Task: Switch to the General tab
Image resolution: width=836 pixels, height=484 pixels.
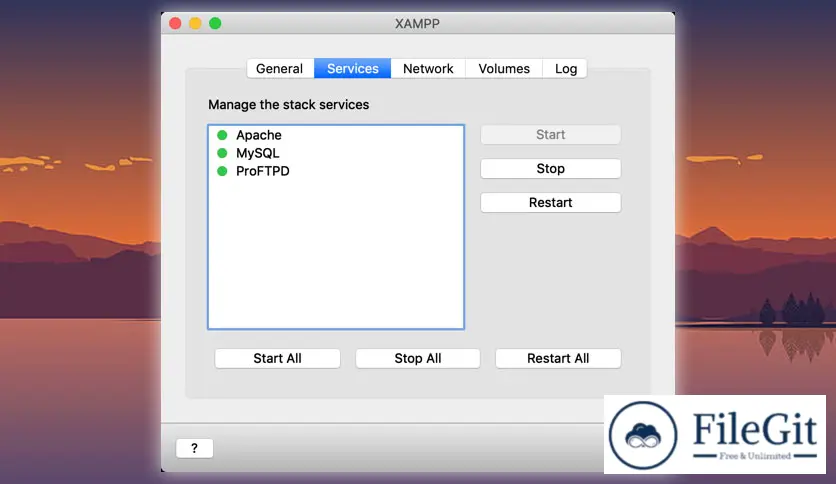Action: [280, 69]
